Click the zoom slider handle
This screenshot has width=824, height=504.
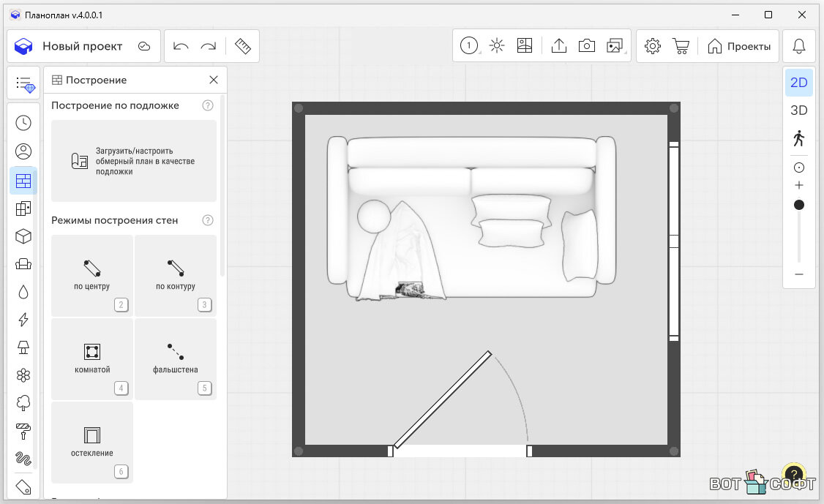click(799, 205)
